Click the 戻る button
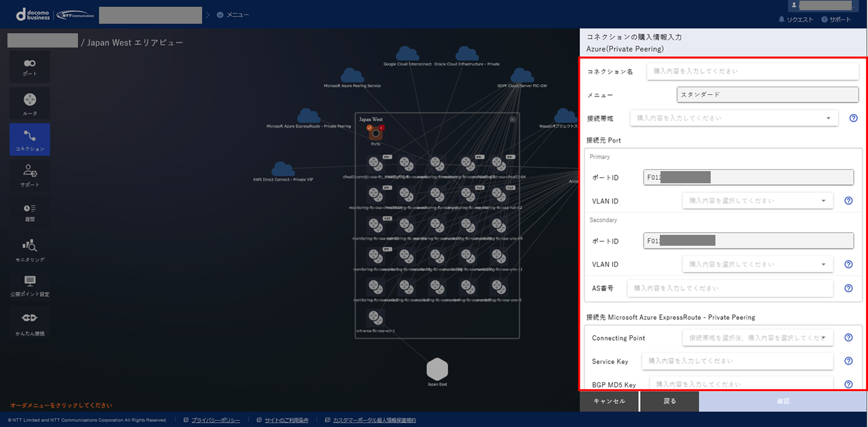The height and width of the screenshot is (427, 868). tap(669, 401)
